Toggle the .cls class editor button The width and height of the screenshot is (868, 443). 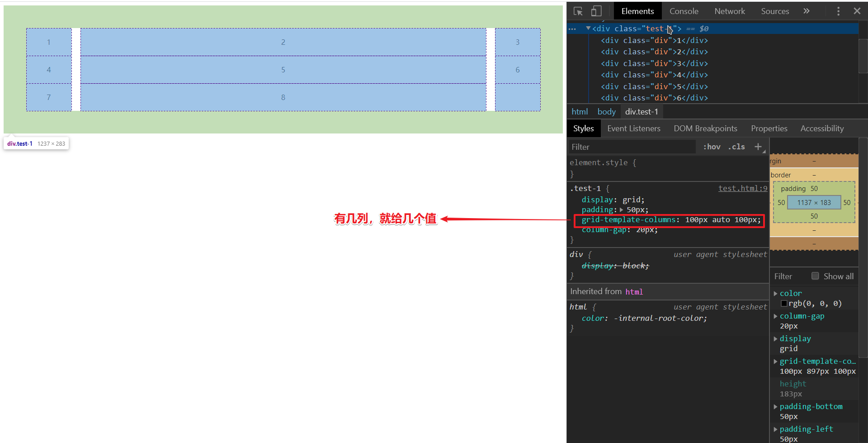pos(736,147)
